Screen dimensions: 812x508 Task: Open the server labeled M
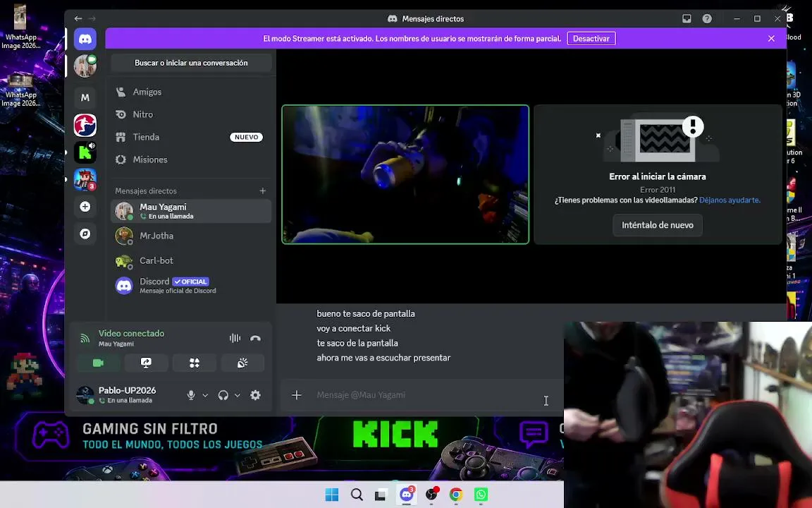click(x=85, y=97)
